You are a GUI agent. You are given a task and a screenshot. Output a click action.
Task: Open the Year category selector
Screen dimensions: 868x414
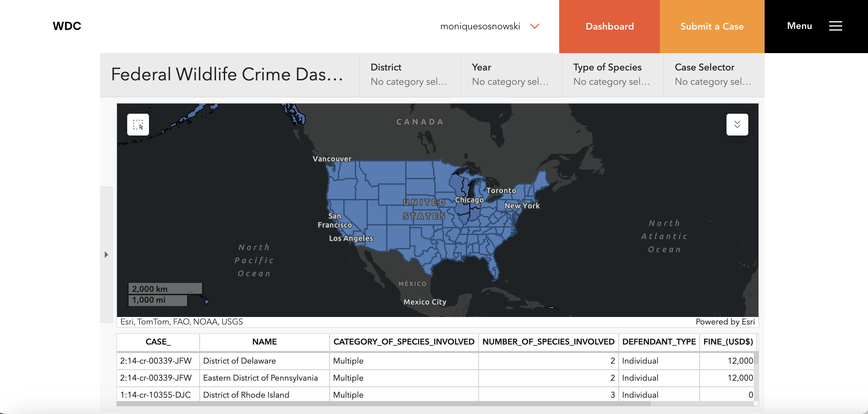coord(511,75)
